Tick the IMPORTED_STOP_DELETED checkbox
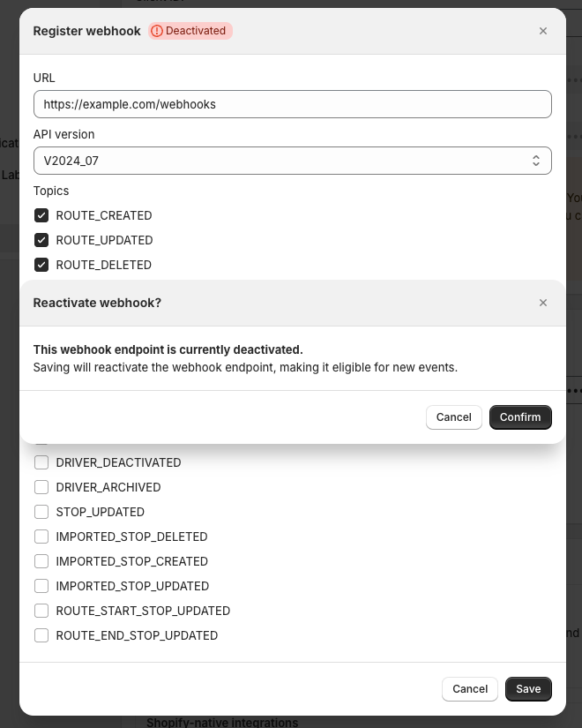Viewport: 582px width, 728px height. click(41, 537)
